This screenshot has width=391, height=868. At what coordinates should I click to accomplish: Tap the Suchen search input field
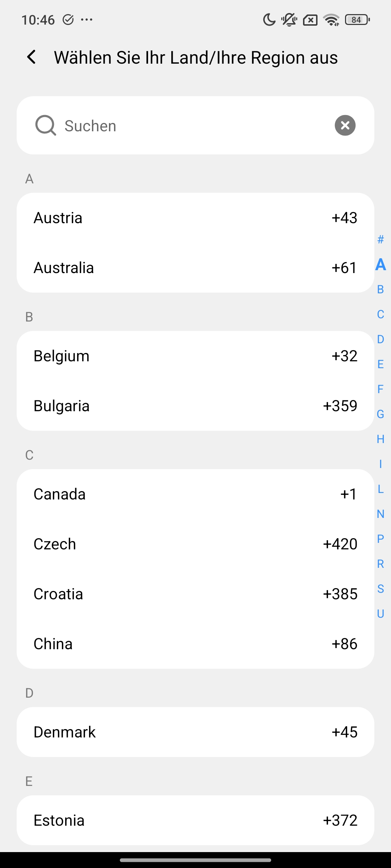tap(195, 126)
